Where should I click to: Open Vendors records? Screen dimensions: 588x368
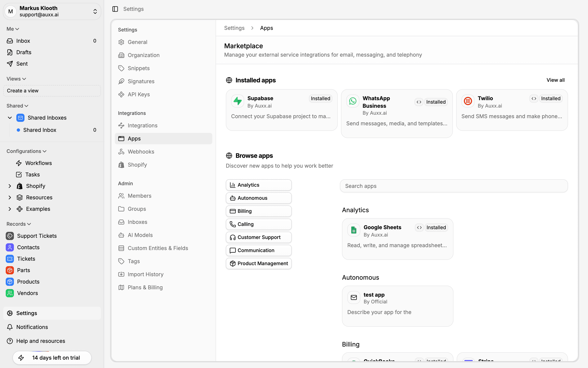click(52, 293)
